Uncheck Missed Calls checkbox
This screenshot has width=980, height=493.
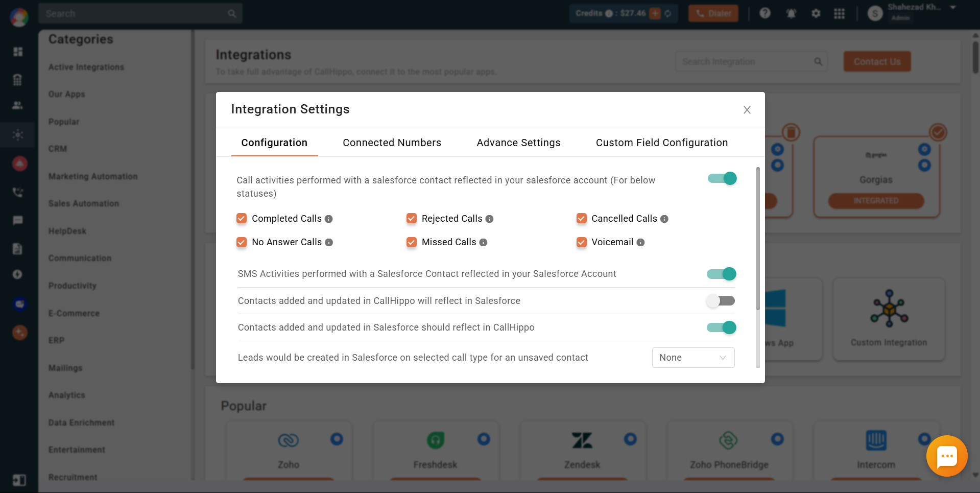[x=412, y=242]
